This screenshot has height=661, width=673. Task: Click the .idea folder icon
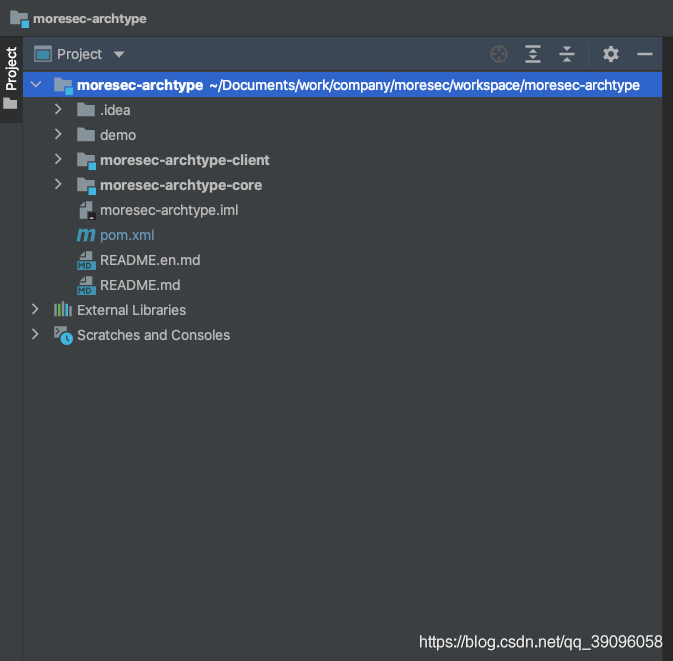pos(86,109)
